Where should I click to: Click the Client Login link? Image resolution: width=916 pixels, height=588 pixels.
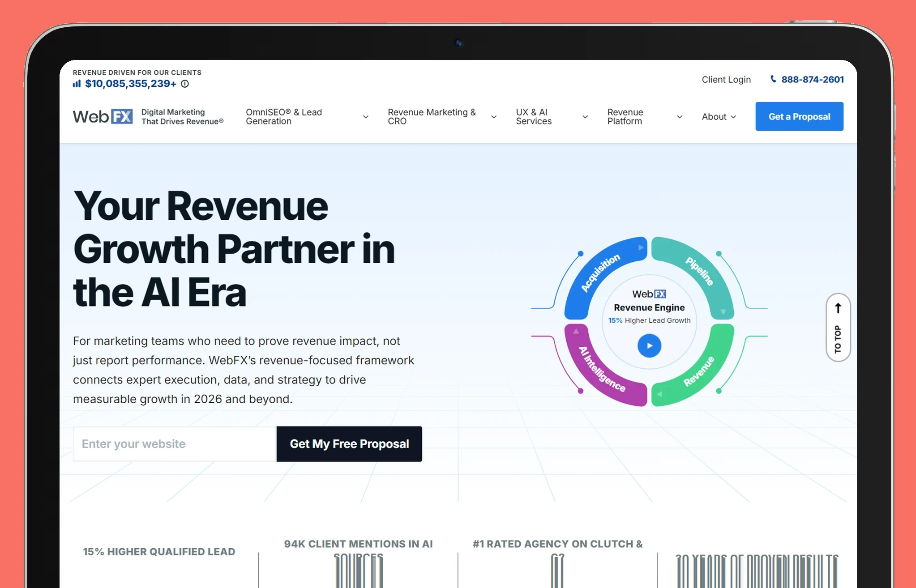pyautogui.click(x=726, y=80)
